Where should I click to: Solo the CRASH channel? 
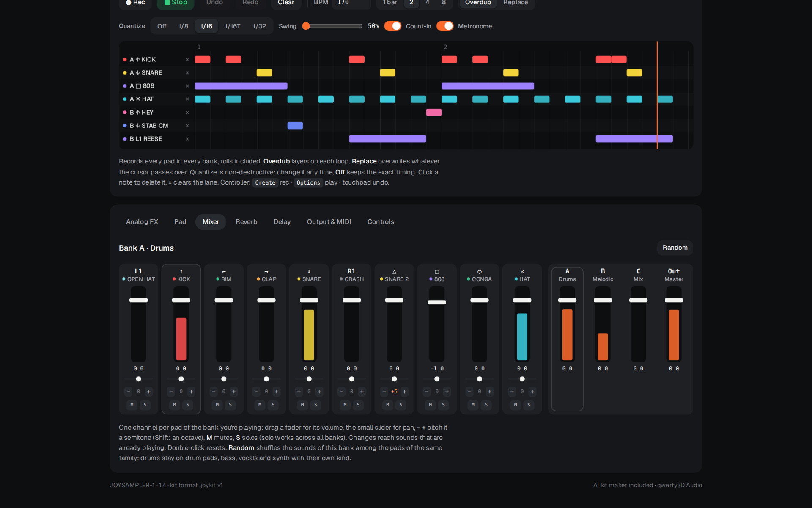[x=358, y=405]
